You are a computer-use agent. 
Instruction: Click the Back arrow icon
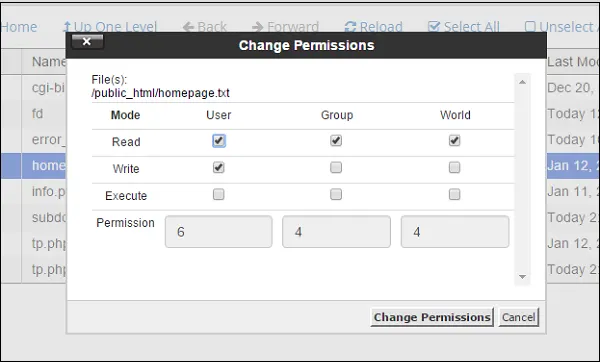pyautogui.click(x=188, y=27)
